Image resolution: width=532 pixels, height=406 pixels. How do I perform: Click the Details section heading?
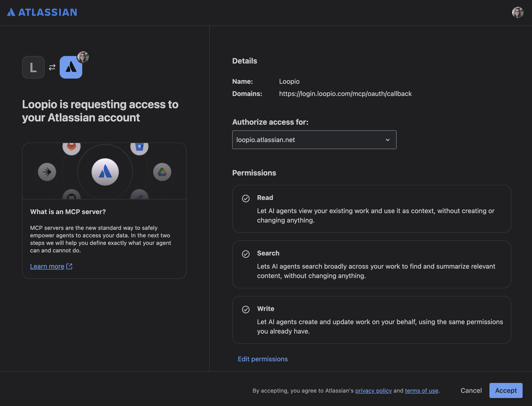[245, 61]
